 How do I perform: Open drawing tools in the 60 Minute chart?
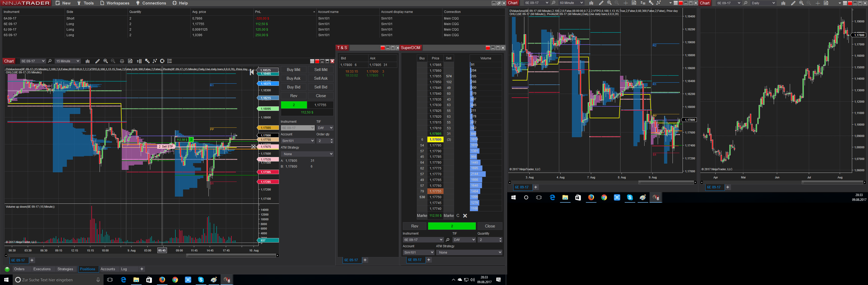tap(601, 3)
